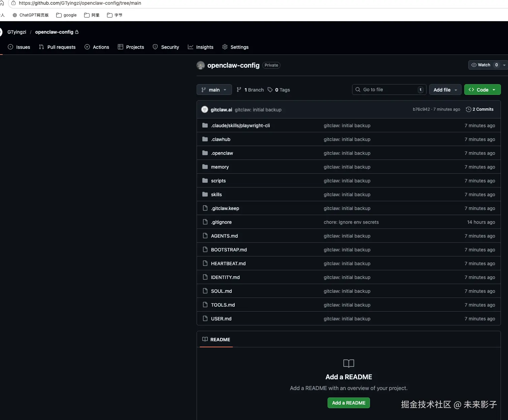508x420 pixels.
Task: Open the TOOLS.md file
Action: [223, 305]
